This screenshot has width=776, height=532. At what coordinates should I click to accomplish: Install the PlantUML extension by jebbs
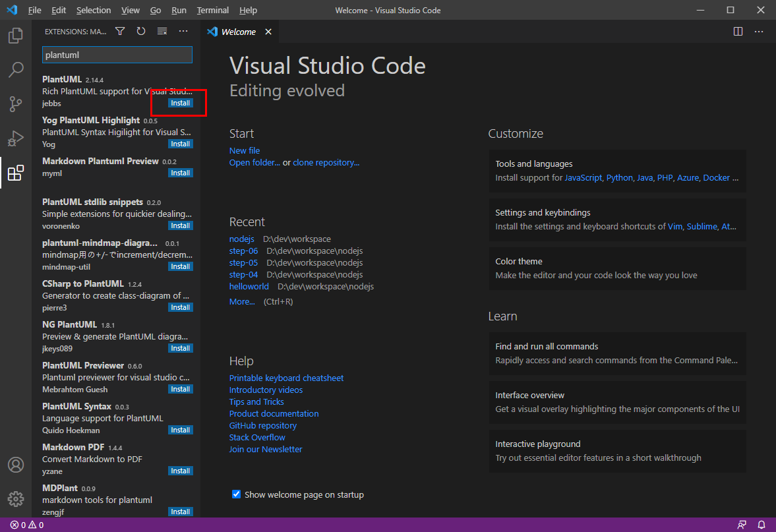coord(180,103)
